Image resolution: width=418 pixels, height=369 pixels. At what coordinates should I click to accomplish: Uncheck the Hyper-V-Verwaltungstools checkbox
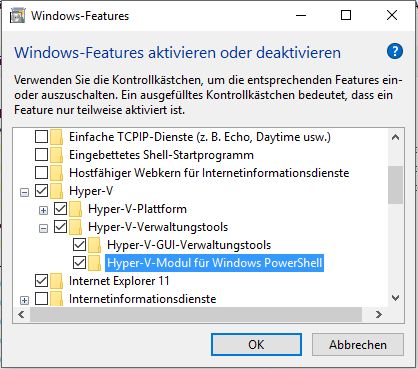[60, 227]
